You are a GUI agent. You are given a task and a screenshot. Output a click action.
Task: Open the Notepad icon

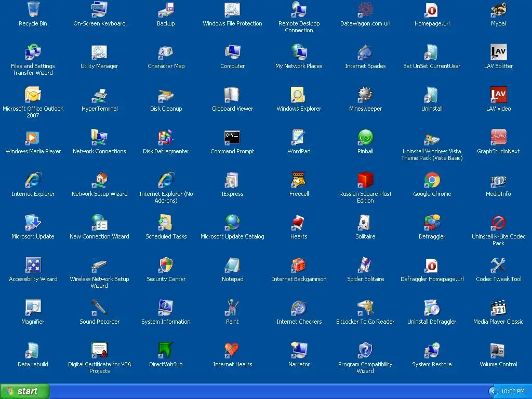(232, 265)
